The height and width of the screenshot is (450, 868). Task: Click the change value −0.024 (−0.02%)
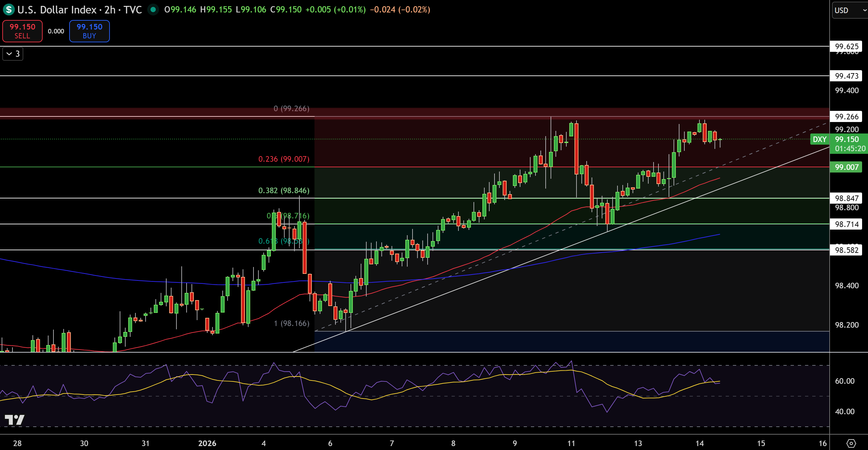click(401, 10)
